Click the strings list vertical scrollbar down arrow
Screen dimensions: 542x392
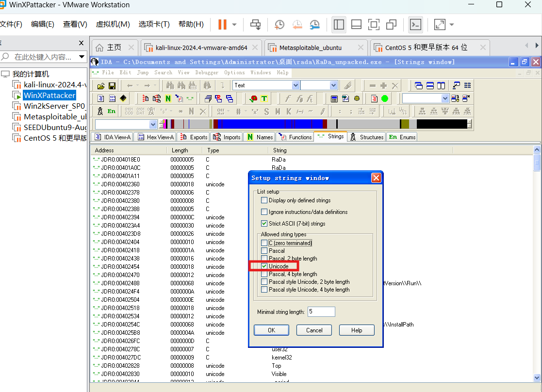pos(537,377)
